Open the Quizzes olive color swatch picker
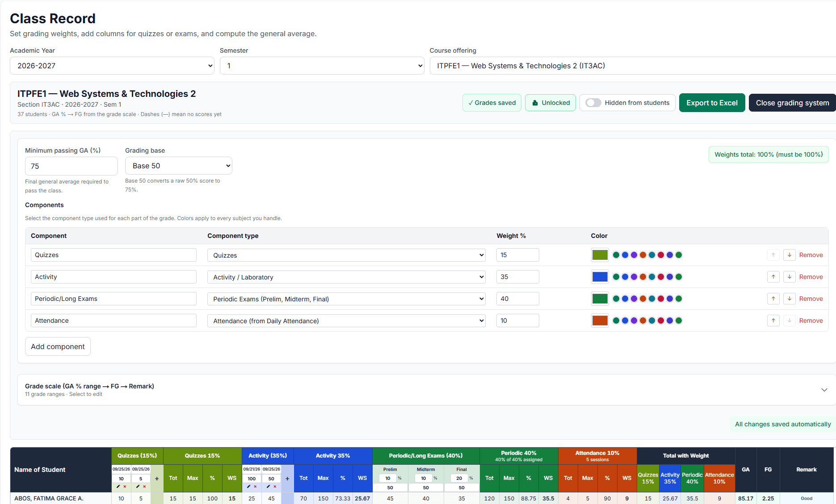 click(x=600, y=255)
